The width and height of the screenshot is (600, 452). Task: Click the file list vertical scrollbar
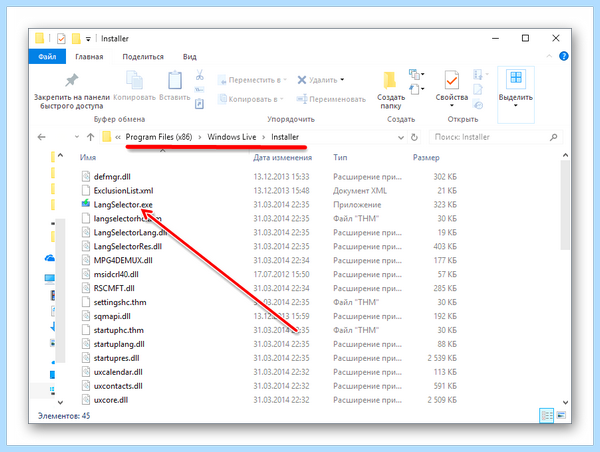point(565,205)
